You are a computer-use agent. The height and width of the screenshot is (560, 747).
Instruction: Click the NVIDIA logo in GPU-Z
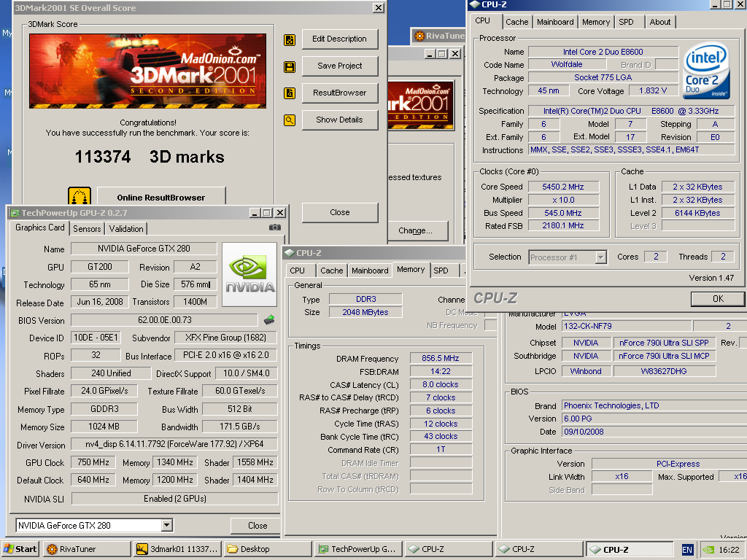tap(249, 274)
